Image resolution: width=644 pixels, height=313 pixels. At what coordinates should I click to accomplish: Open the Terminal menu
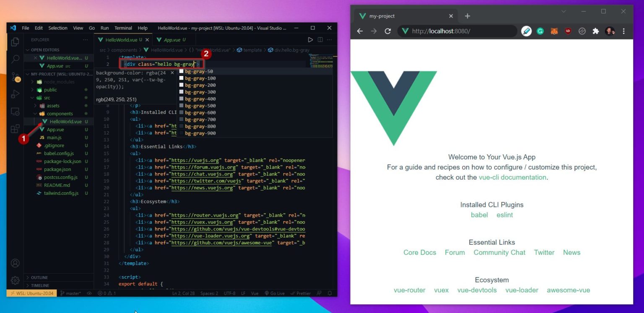click(x=123, y=28)
